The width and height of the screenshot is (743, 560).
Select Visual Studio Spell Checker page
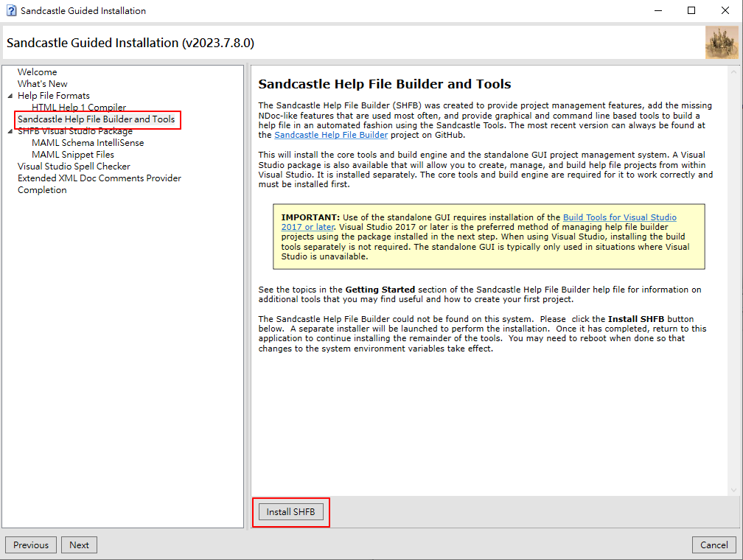pyautogui.click(x=74, y=167)
